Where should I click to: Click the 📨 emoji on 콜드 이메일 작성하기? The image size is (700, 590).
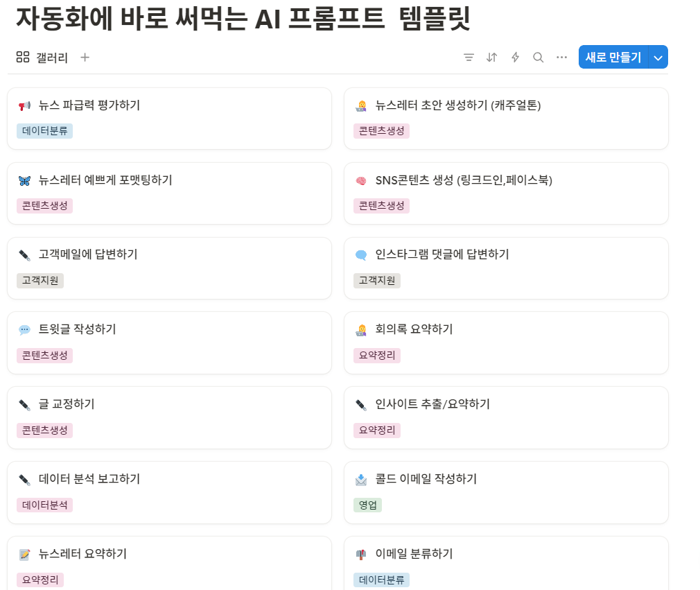click(362, 478)
